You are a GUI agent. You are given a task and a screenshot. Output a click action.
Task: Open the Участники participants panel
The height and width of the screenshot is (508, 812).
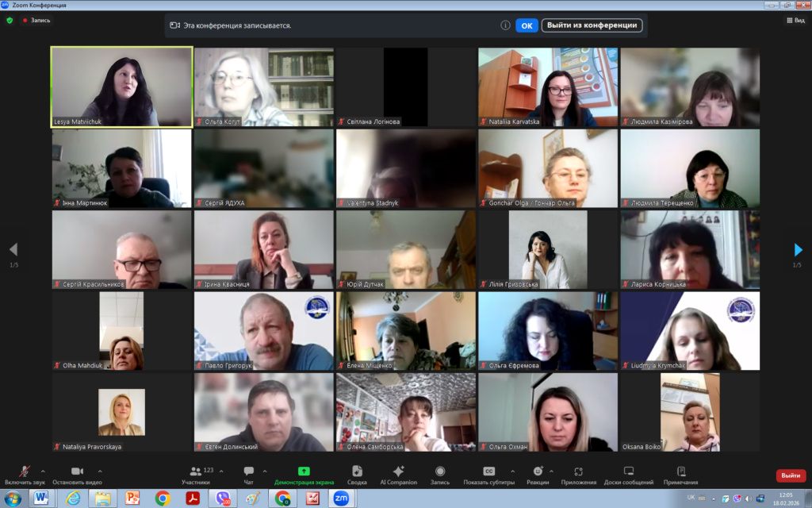click(x=195, y=471)
